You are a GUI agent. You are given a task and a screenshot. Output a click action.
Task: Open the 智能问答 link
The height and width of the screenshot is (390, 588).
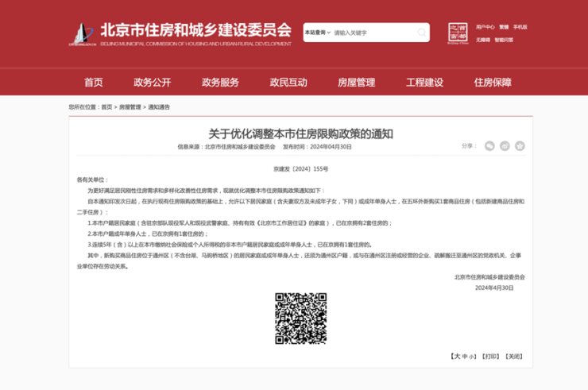[504, 39]
